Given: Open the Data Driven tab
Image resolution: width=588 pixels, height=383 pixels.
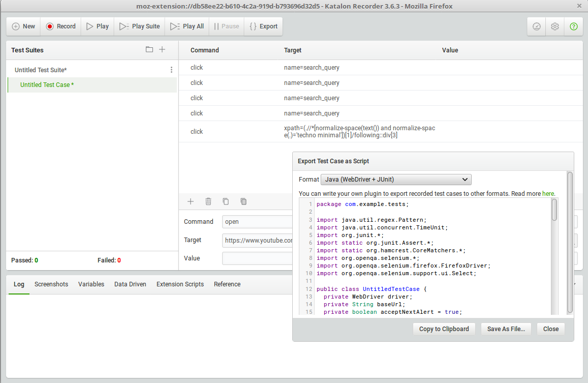Looking at the screenshot, I should point(130,284).
